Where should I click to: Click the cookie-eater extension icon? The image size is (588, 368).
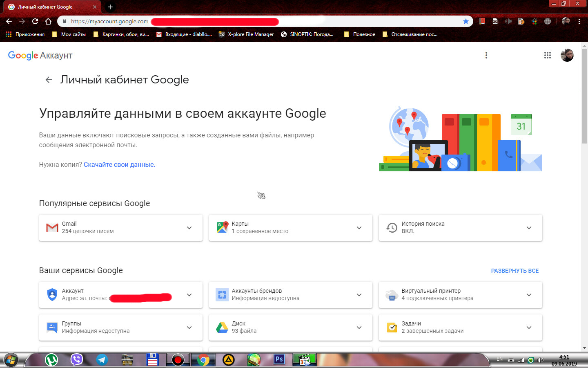click(x=521, y=21)
